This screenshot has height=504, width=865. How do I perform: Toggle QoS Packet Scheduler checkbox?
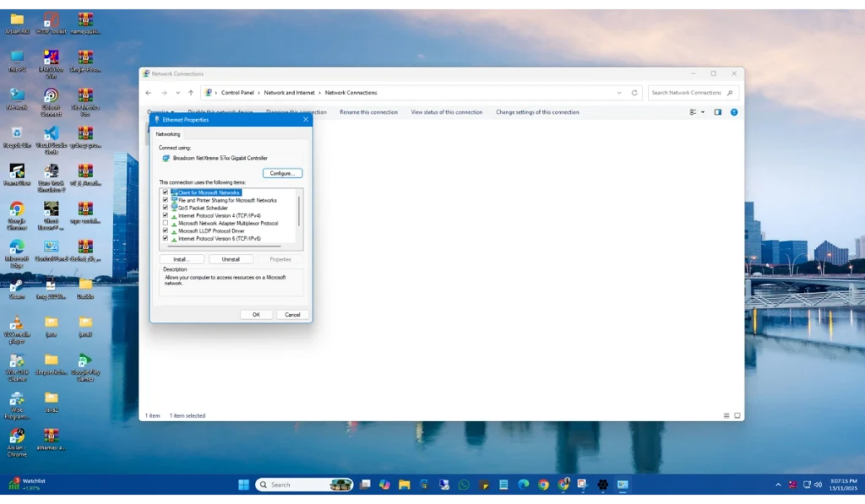(x=166, y=208)
